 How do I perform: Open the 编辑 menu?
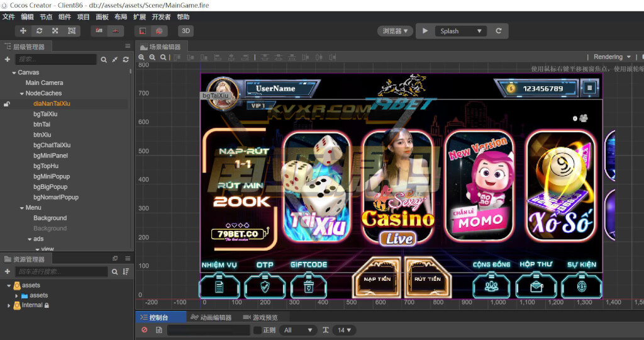click(x=27, y=17)
